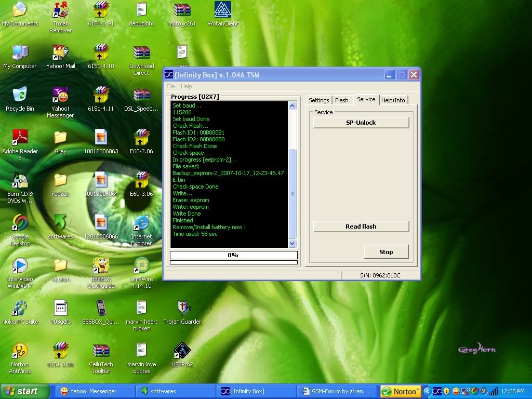The image size is (532, 399).
Task: Open Yahoo! Messenger taskbar item
Action: click(95, 391)
